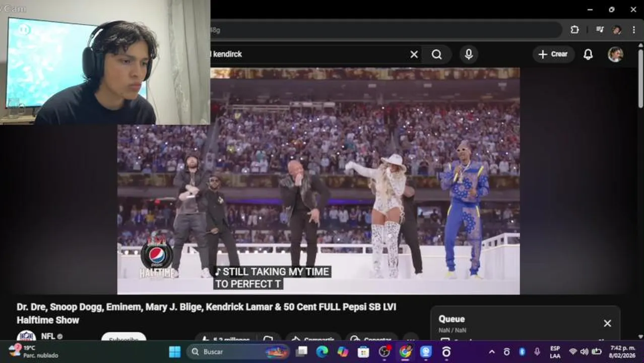Open Chrome profile avatar in toolbar
The image size is (644, 363).
coord(617,30)
